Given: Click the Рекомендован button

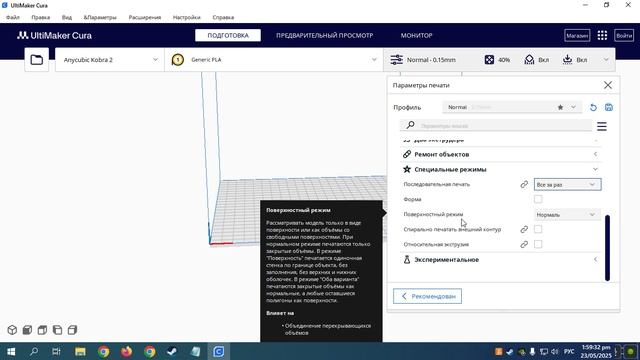Looking at the screenshot, I should pyautogui.click(x=427, y=296).
